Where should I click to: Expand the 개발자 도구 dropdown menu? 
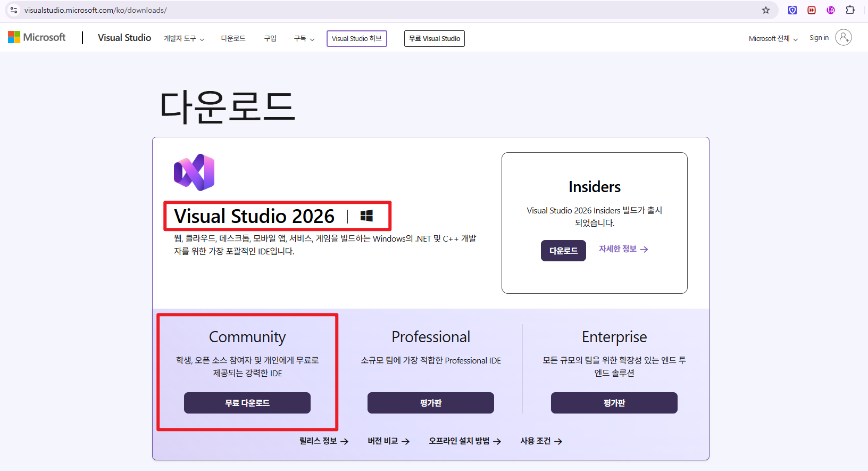(184, 38)
